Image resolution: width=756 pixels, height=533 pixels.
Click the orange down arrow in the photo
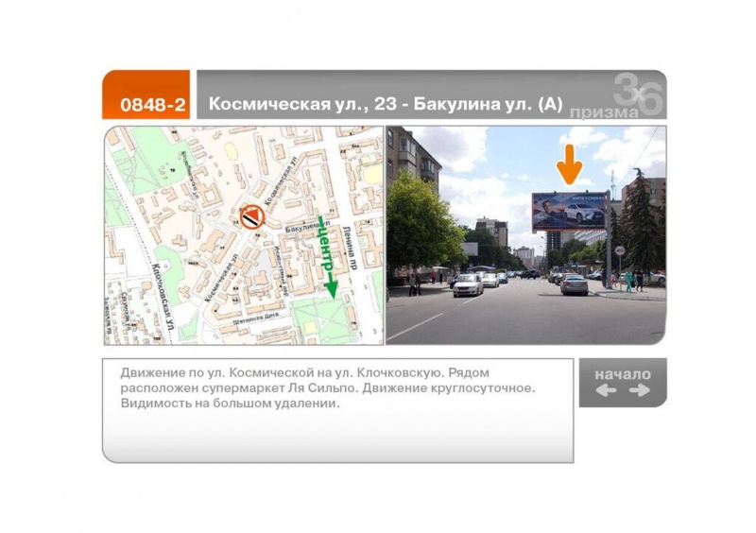point(568,163)
